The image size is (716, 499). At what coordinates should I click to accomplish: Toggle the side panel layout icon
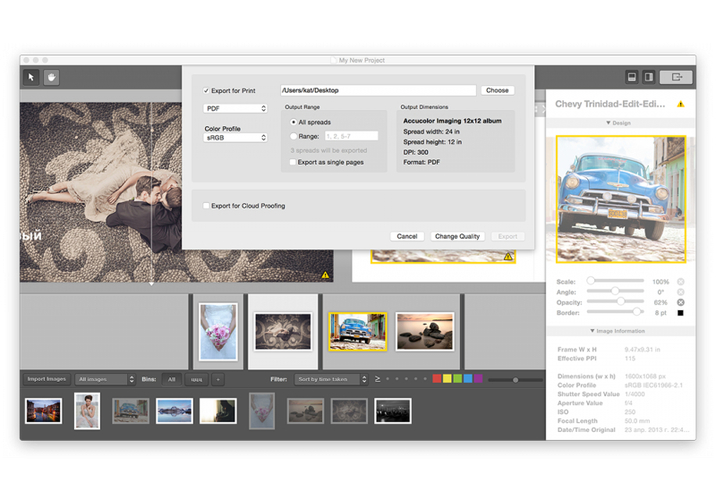(x=648, y=77)
